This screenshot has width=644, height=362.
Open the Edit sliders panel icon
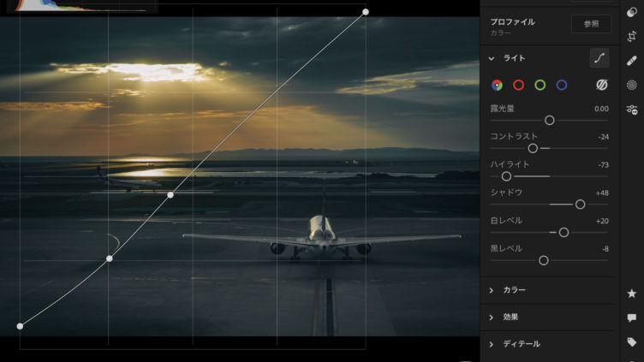click(x=632, y=110)
